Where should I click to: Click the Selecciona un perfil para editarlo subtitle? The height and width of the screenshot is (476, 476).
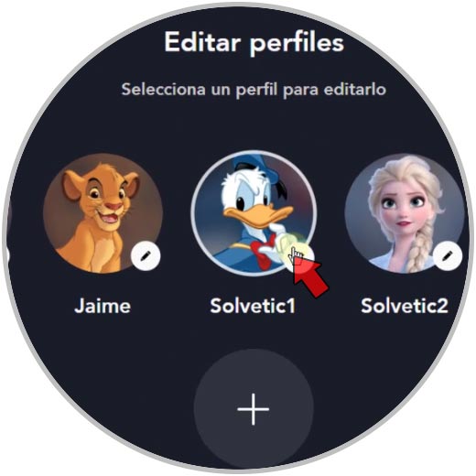(254, 90)
